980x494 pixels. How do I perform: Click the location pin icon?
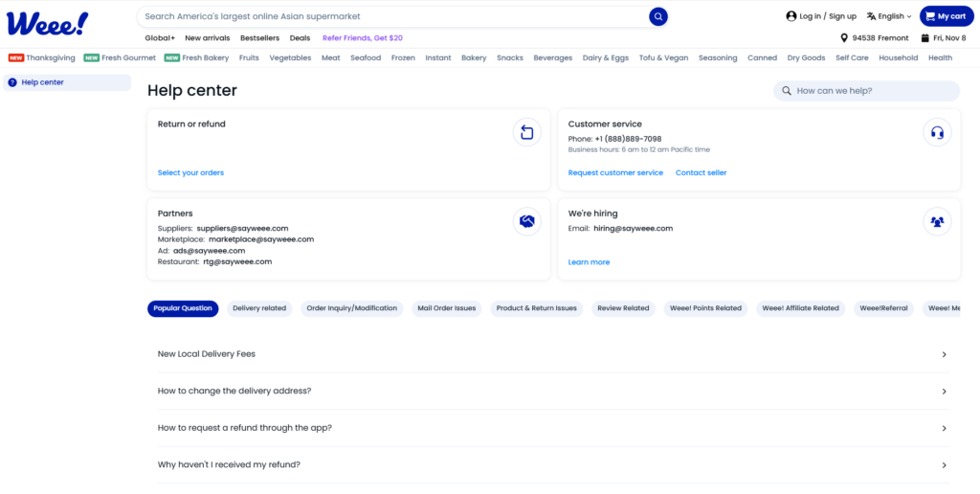click(844, 38)
